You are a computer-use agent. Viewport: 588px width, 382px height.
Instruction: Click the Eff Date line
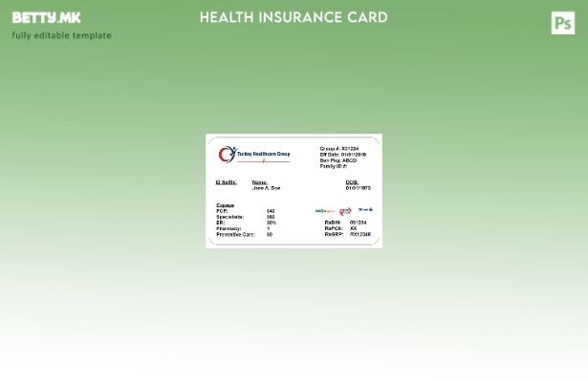342,154
